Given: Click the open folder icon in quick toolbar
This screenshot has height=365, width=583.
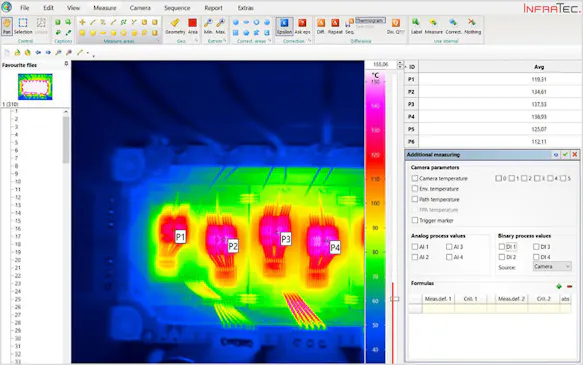Looking at the screenshot, I should [x=17, y=52].
